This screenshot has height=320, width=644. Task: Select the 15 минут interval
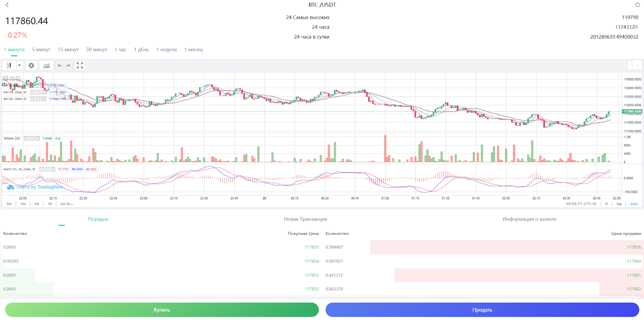click(68, 49)
